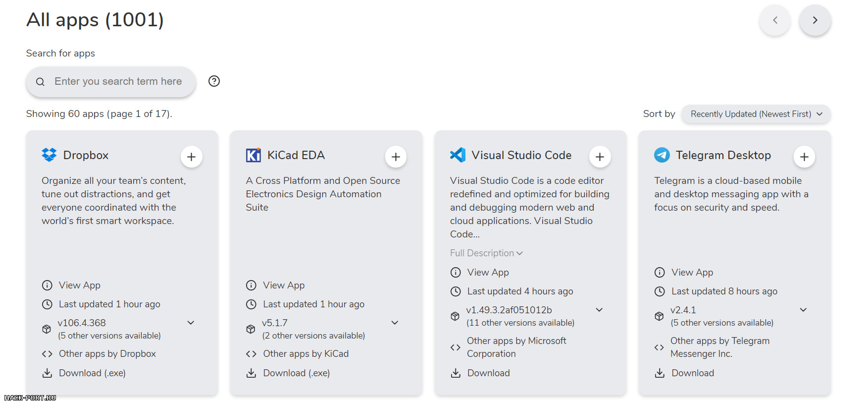Open the search help question mark icon

tap(214, 81)
